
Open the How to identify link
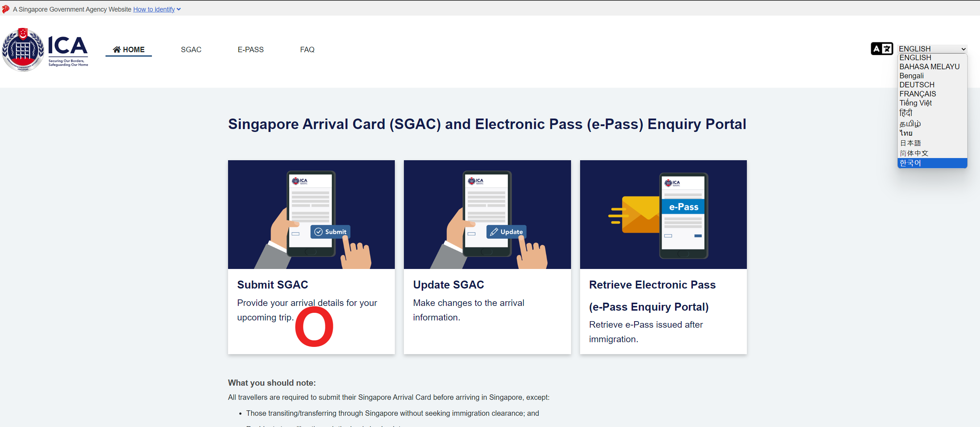point(154,9)
